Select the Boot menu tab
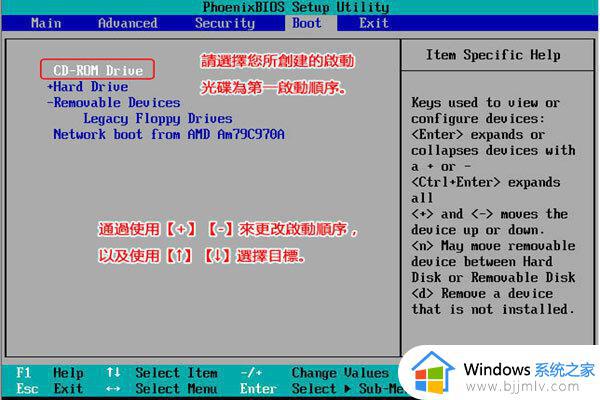 click(307, 23)
